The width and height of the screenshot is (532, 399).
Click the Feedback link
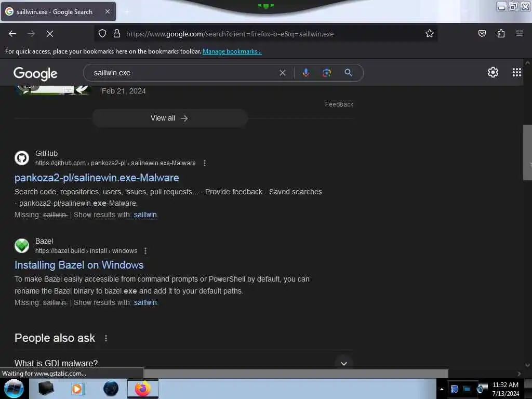(339, 104)
